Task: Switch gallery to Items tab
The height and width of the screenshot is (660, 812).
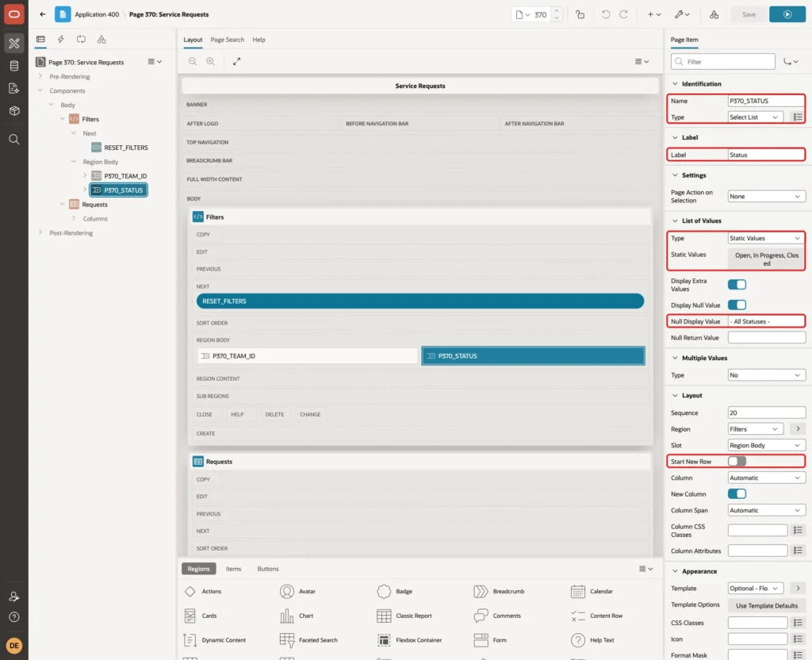Action: pyautogui.click(x=234, y=569)
